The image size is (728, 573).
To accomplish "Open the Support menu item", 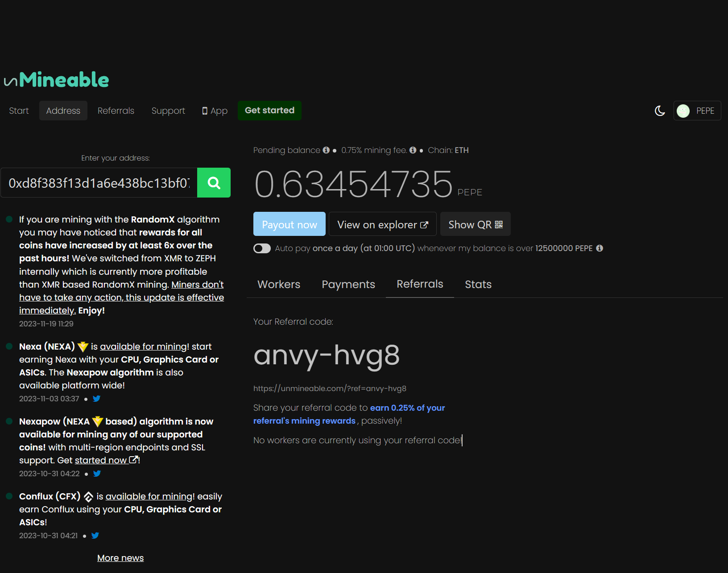I will (168, 111).
